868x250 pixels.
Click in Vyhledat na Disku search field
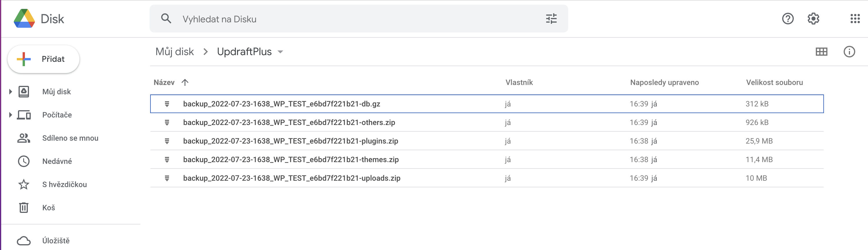click(359, 19)
